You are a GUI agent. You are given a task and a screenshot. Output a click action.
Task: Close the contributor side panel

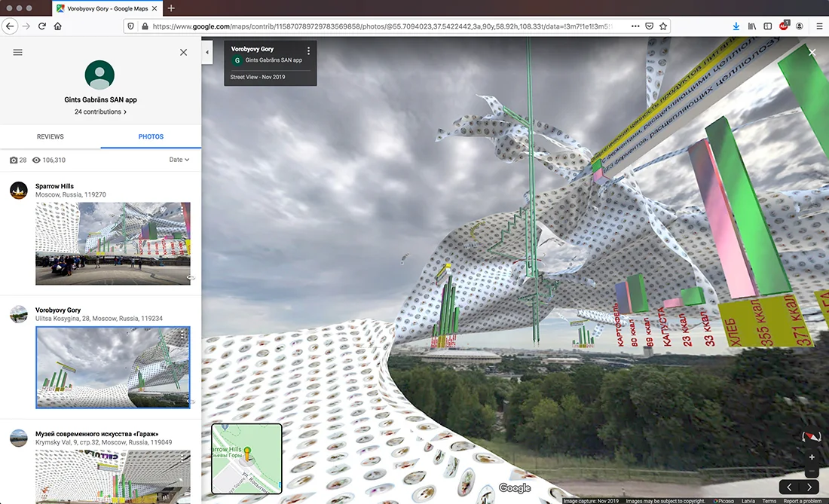pyautogui.click(x=183, y=52)
